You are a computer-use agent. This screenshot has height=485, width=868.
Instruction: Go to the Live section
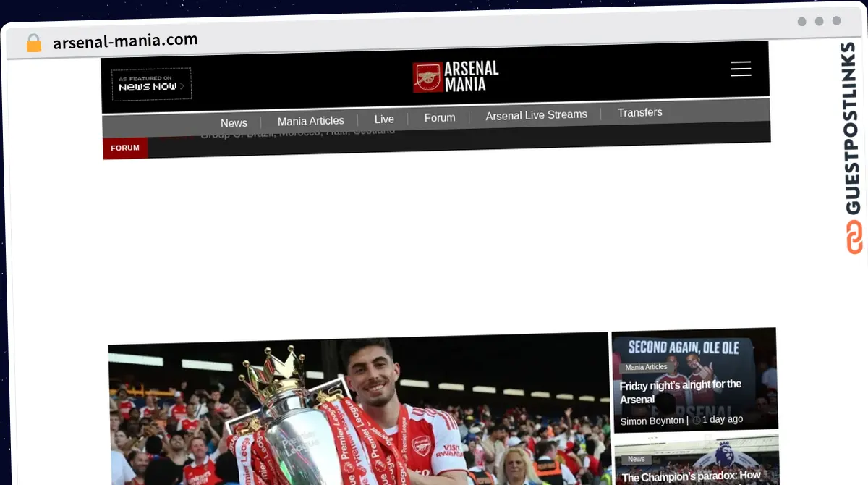(x=384, y=119)
